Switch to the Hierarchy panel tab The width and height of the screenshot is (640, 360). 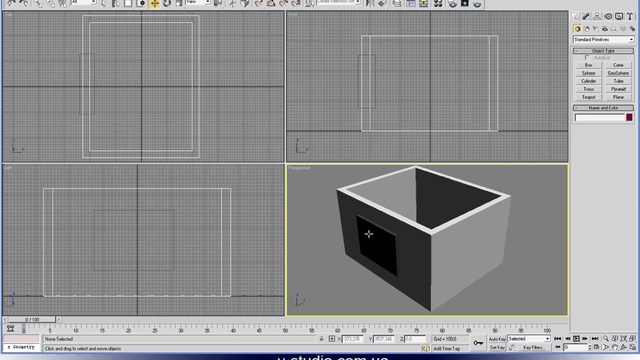[597, 16]
